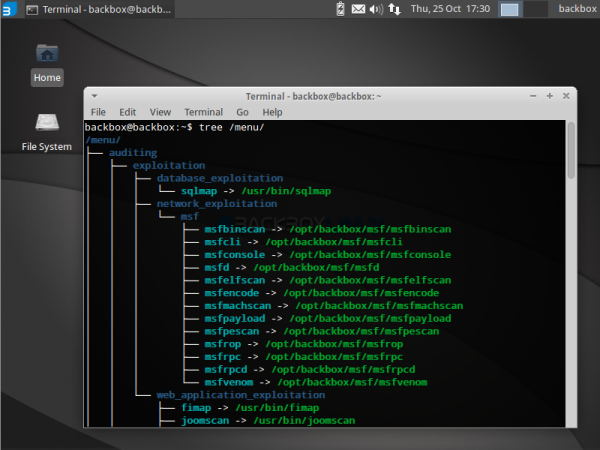This screenshot has width=600, height=450.
Task: Open the File menu
Action: tap(98, 112)
